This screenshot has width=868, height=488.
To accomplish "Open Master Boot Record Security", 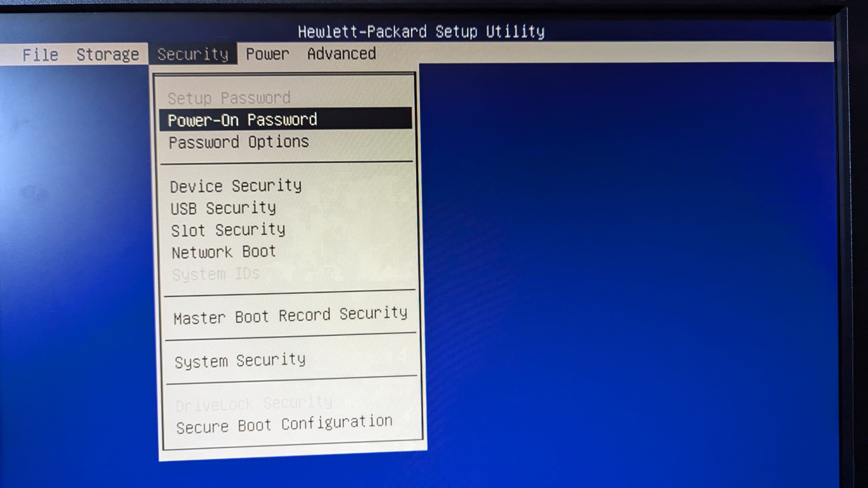I will point(290,316).
